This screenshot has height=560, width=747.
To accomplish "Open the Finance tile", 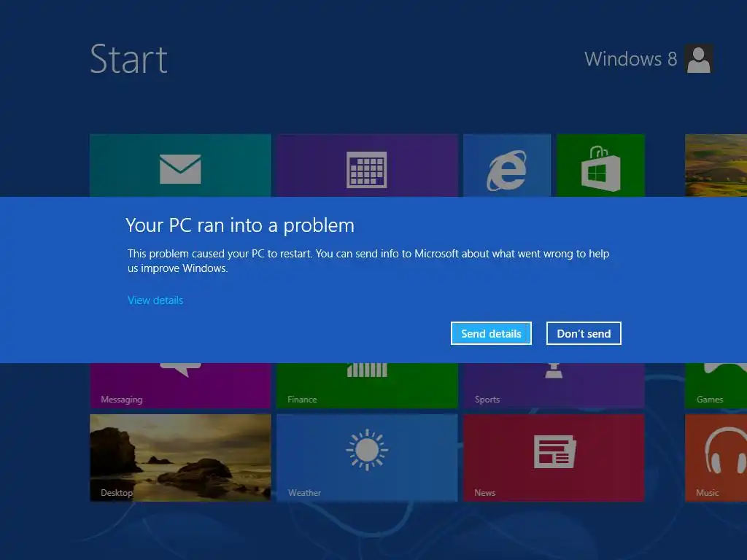I will [367, 385].
